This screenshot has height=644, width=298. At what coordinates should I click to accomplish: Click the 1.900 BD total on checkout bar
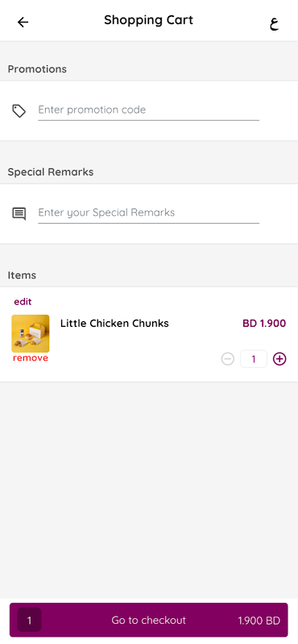259,620
